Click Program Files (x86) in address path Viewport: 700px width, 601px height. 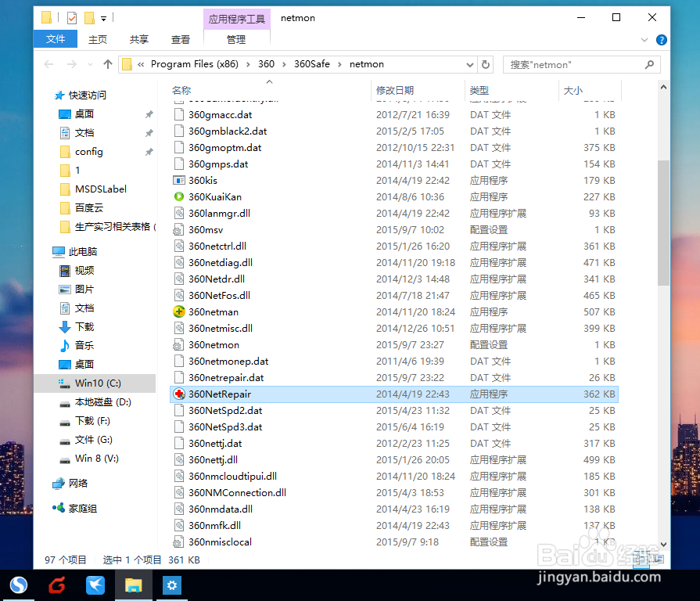(195, 64)
